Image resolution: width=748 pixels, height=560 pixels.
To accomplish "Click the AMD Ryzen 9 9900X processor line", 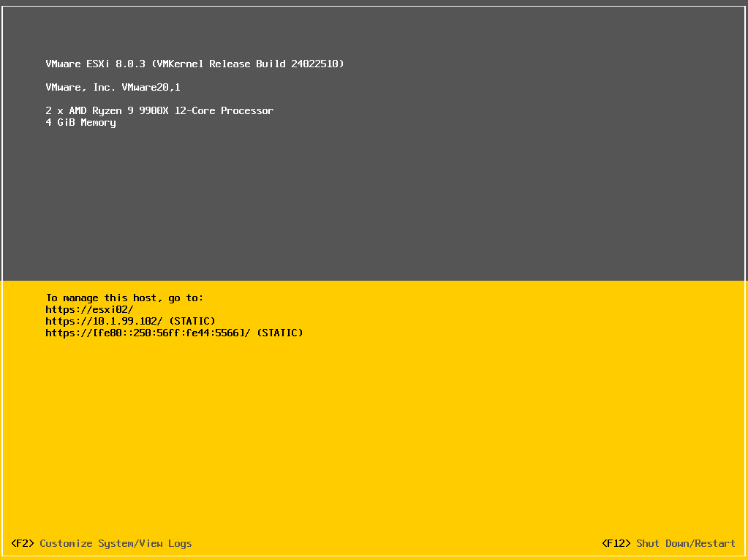I will coord(159,110).
